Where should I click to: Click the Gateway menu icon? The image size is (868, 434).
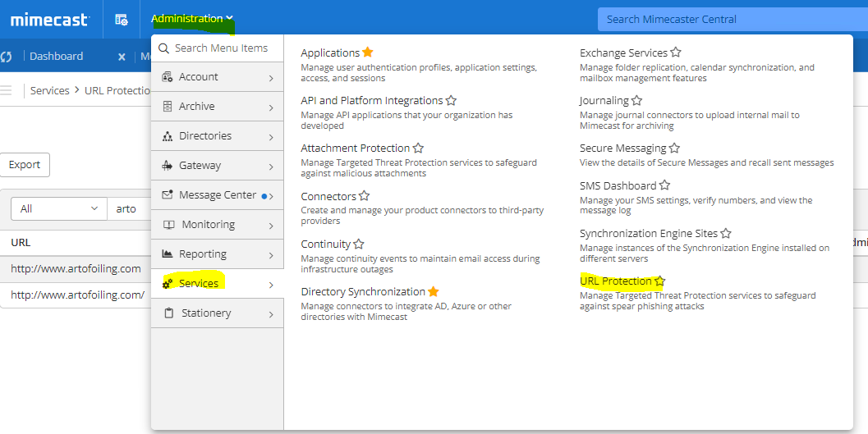pos(168,165)
